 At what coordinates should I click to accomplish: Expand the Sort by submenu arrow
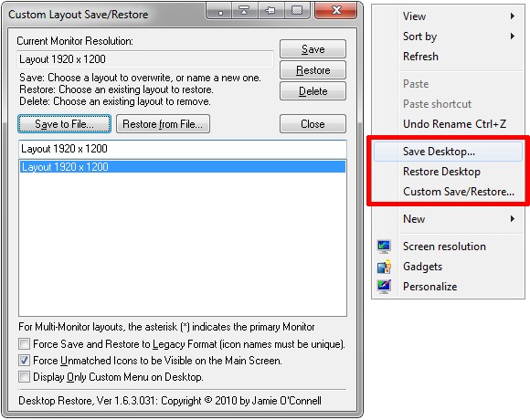513,37
